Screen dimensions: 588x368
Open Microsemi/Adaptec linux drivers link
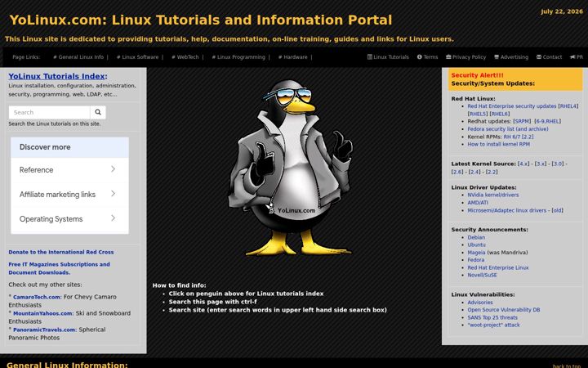506,210
